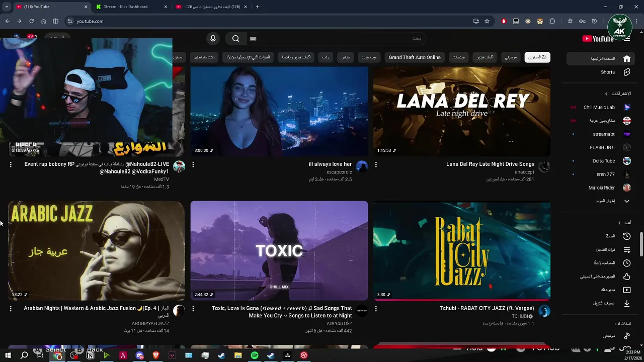Image resolution: width=644 pixels, height=362 pixels.
Task: Bookmark this page with the star icon
Action: (x=487, y=21)
